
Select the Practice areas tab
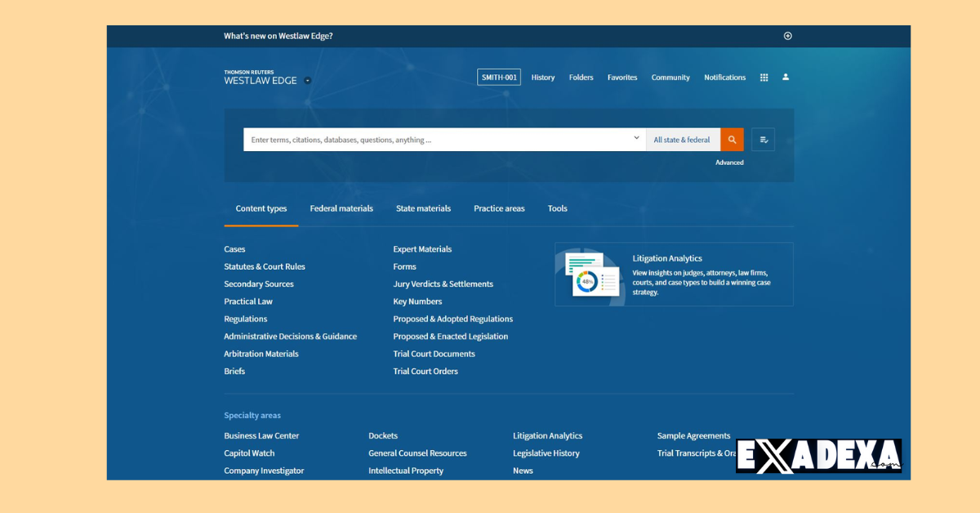[x=499, y=208]
